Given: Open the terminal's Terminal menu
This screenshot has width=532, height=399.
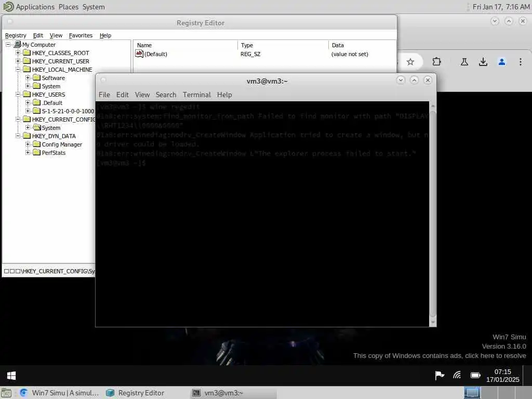Looking at the screenshot, I should (197, 95).
